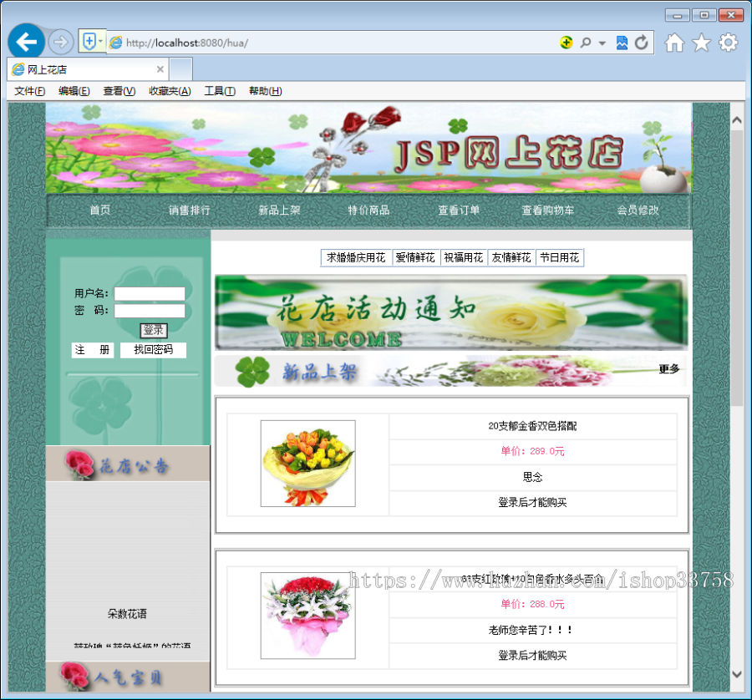The image size is (752, 700).
Task: Open browser settings via the gear icon
Action: click(728, 41)
